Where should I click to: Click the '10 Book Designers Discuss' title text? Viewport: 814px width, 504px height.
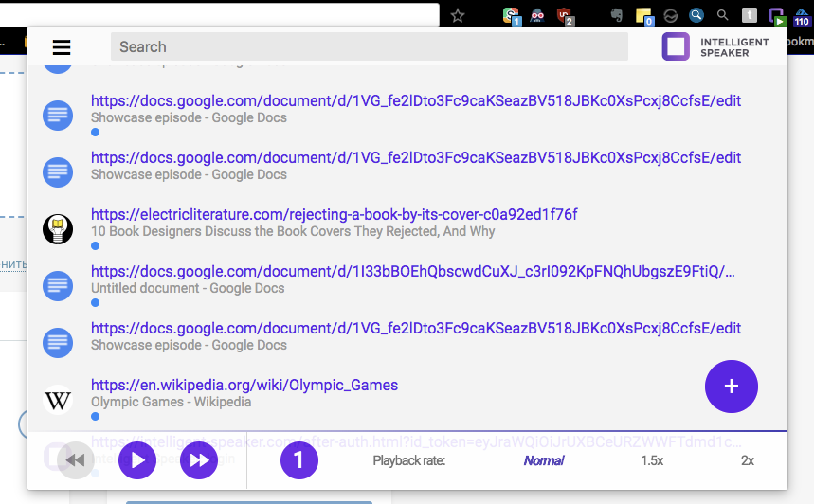(x=293, y=231)
